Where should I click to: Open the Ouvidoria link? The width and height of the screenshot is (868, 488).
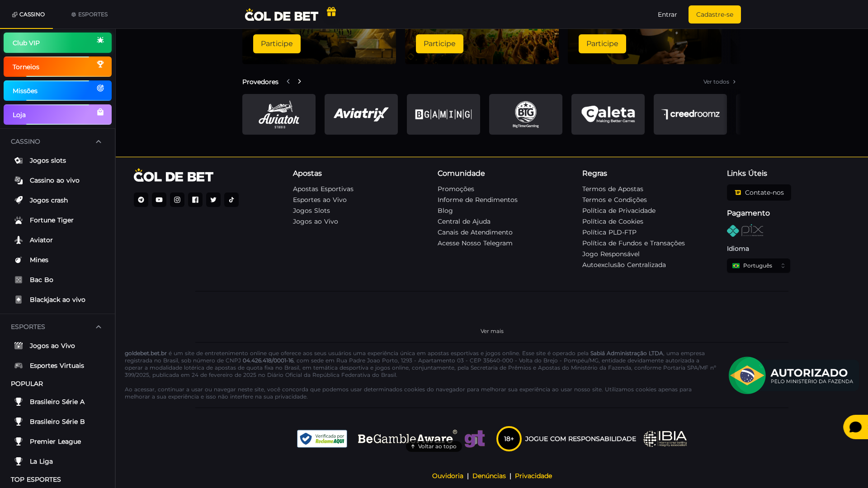(448, 476)
